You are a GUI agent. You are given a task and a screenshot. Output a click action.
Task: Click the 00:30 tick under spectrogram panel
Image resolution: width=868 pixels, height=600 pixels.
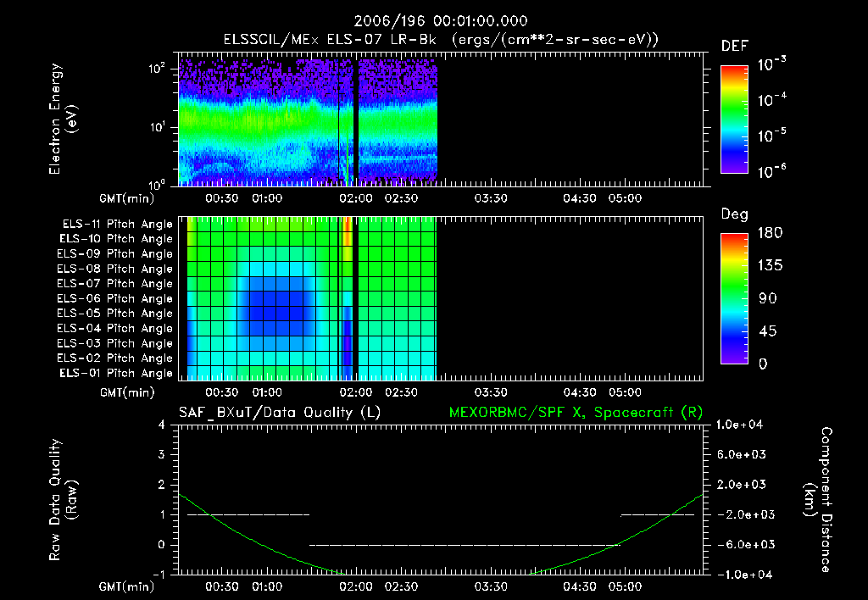pyautogui.click(x=222, y=198)
